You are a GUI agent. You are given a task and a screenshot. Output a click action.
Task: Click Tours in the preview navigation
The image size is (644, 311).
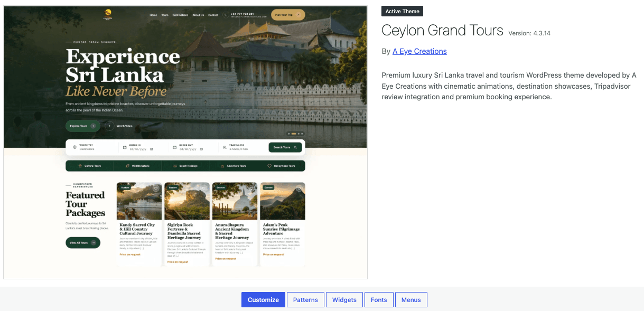coord(165,15)
